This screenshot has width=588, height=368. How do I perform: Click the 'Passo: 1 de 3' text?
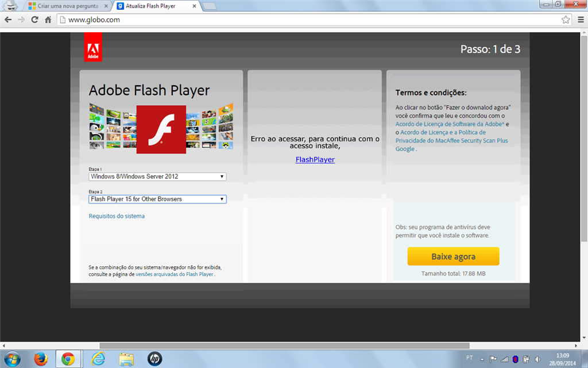pyautogui.click(x=490, y=49)
